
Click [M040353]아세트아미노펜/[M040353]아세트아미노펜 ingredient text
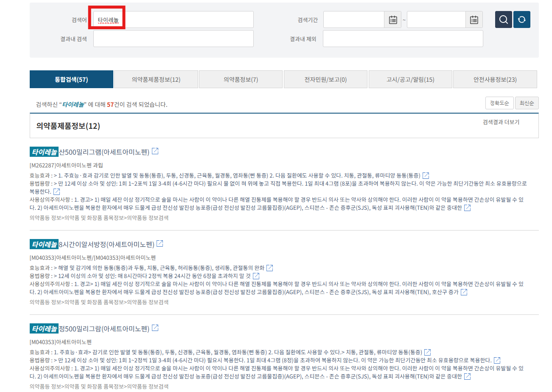[x=93, y=258]
